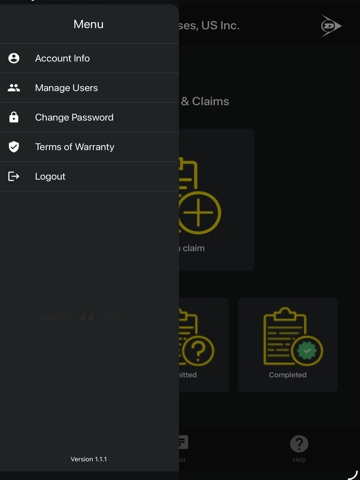360x480 pixels.
Task: Click the Logout exit-arrow icon
Action: pyautogui.click(x=14, y=176)
